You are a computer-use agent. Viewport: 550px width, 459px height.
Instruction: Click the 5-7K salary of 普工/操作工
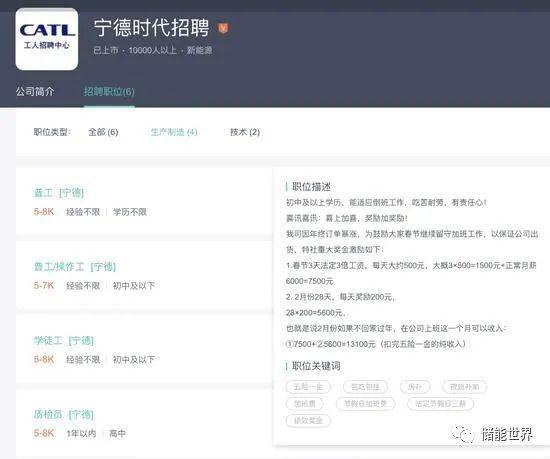(x=44, y=286)
